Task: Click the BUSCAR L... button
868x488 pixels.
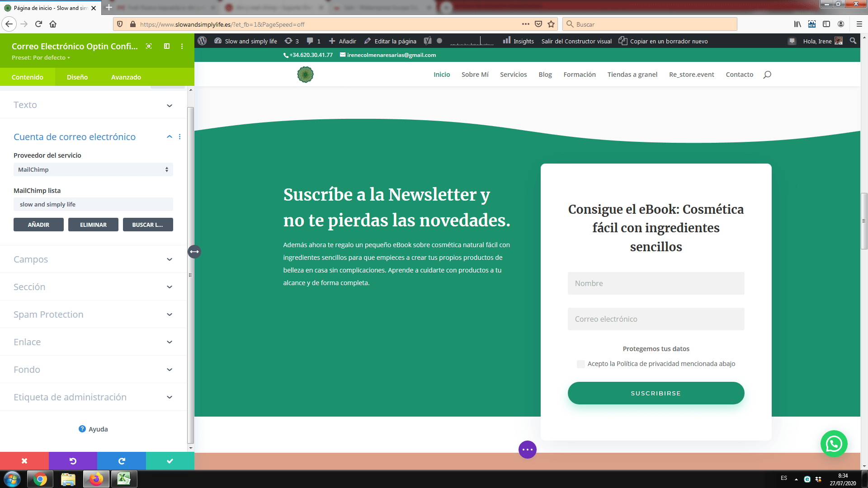Action: (148, 225)
